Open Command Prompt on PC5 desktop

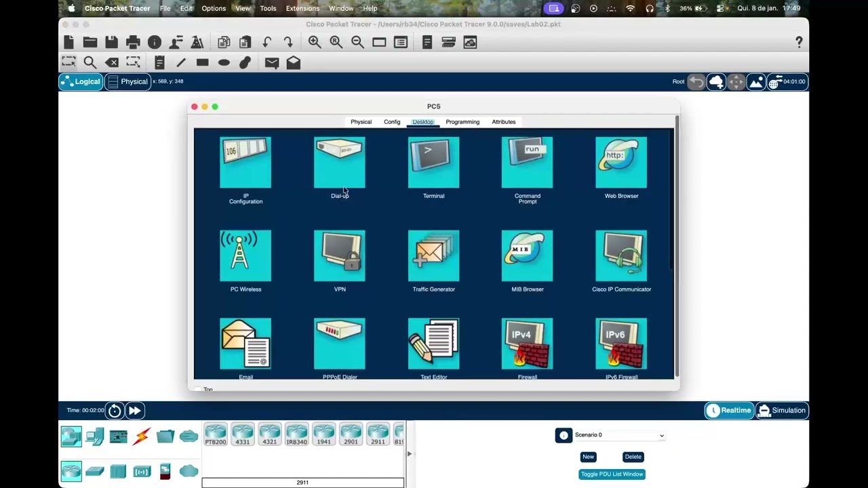(527, 163)
